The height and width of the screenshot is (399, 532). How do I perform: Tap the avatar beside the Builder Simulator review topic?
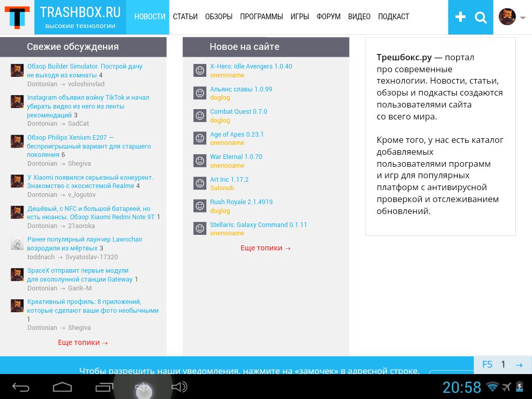tap(17, 71)
